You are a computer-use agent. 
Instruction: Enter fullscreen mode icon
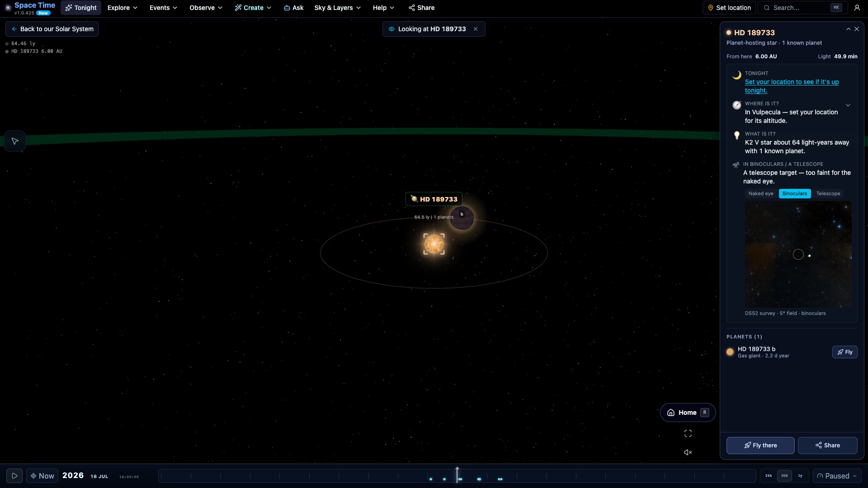688,434
